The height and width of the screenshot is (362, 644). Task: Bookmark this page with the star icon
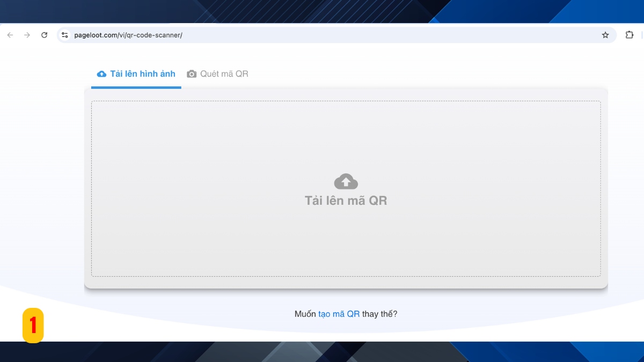tap(605, 35)
